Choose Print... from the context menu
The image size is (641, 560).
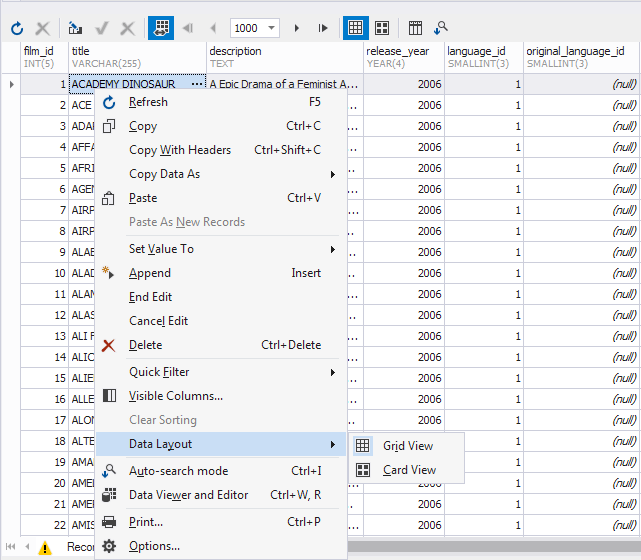[x=221, y=522]
